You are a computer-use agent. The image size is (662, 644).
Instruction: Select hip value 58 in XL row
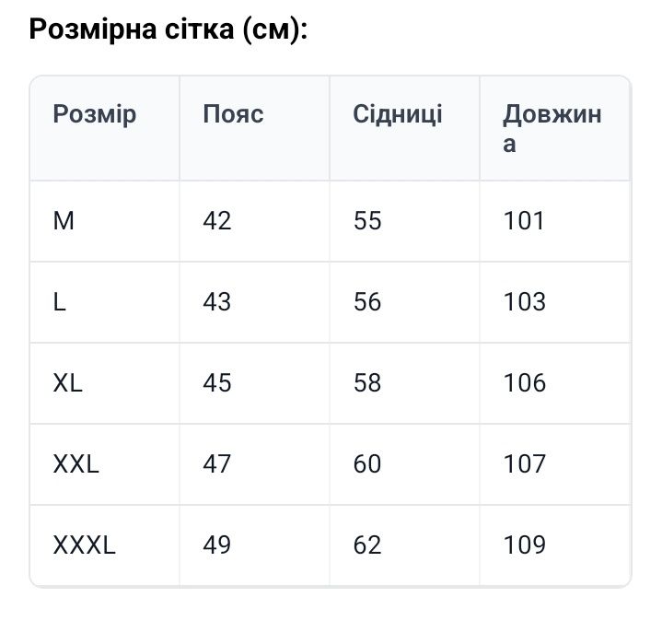367,383
